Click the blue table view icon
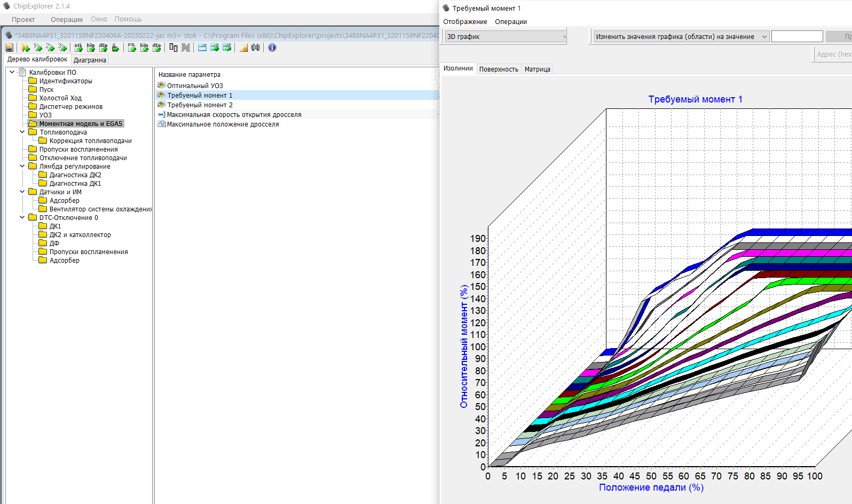Screen dimensions: 852x504 click(x=202, y=48)
